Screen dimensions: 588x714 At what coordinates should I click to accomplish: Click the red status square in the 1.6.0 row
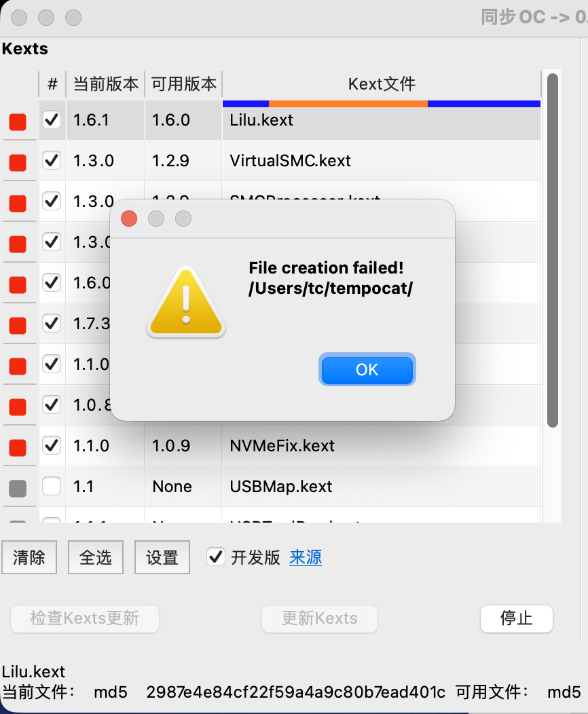pyautogui.click(x=18, y=284)
